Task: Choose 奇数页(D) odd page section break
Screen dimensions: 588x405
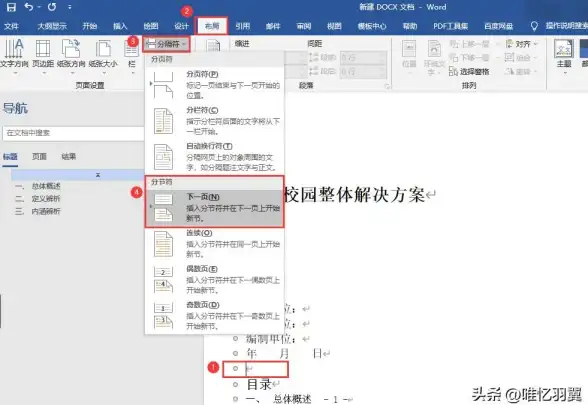Action: (214, 316)
